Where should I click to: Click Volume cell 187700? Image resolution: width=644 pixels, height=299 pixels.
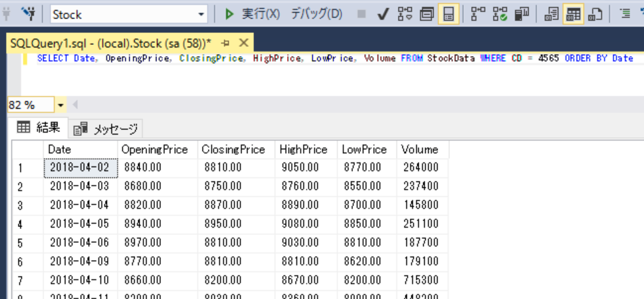422,243
